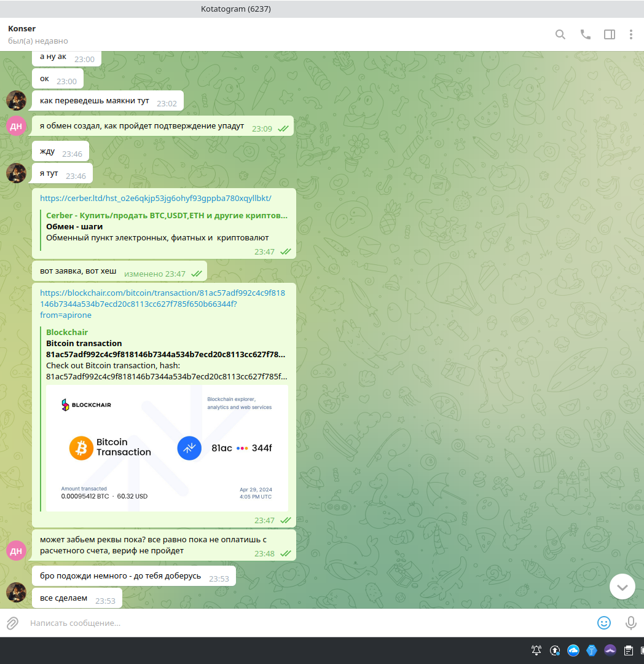Open the clipboard manager tray icon
The width and height of the screenshot is (644, 664).
pos(629,650)
